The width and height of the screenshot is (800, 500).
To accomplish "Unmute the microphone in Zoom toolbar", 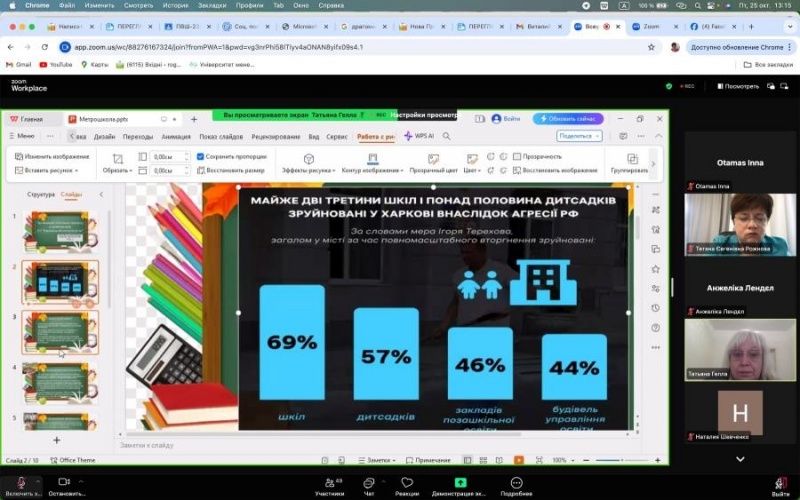I will [x=21, y=482].
